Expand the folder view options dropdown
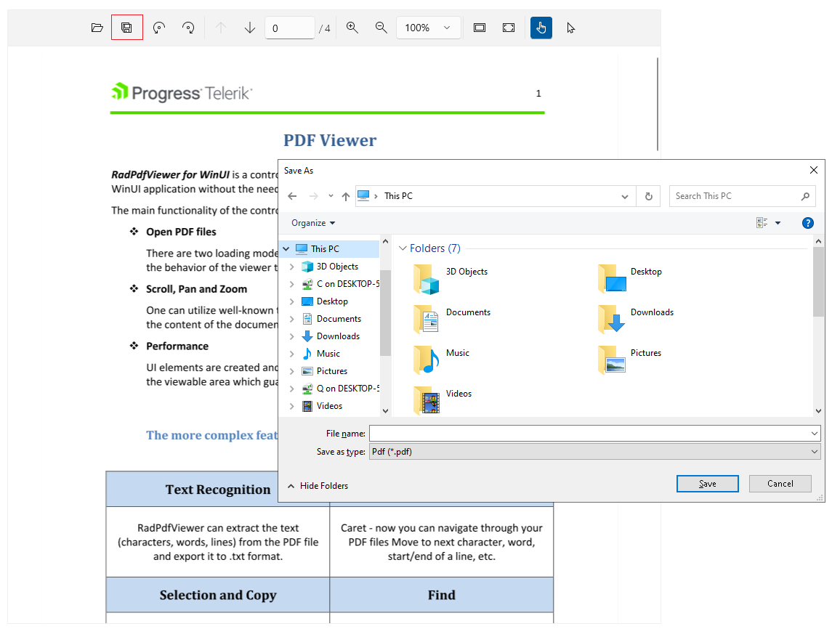This screenshot has height=629, width=840. click(x=778, y=222)
